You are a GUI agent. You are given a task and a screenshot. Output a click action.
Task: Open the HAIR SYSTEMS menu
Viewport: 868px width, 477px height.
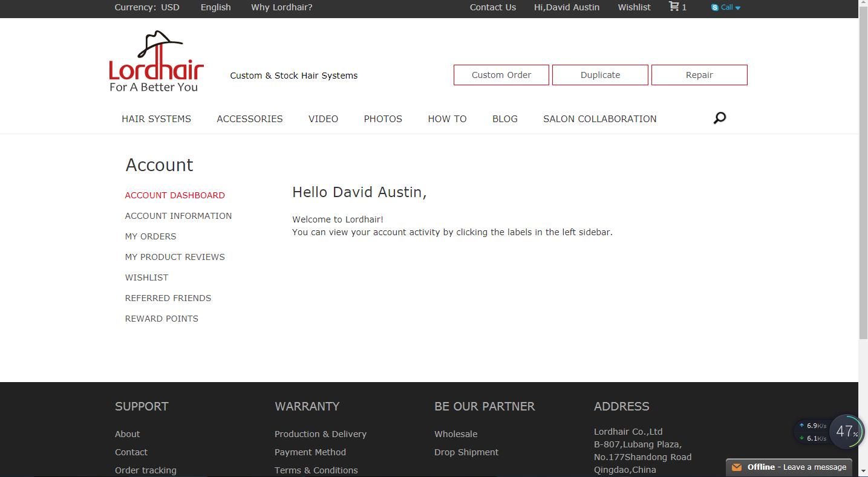coord(156,118)
